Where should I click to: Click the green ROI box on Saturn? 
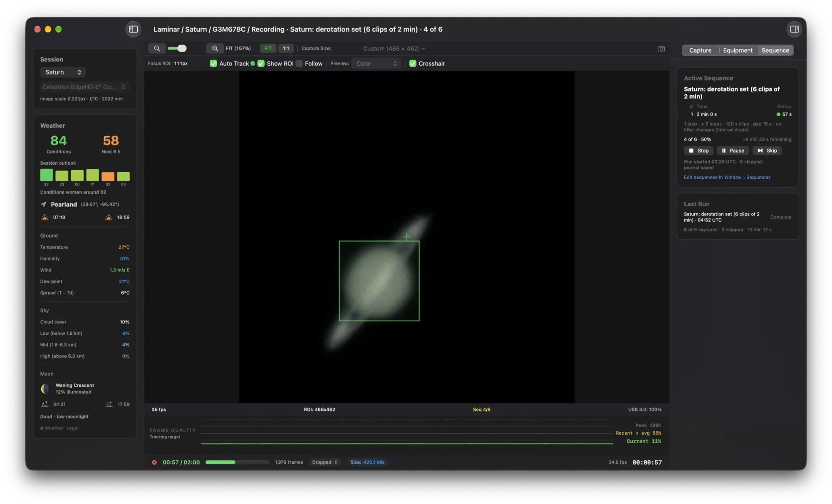tap(379, 281)
